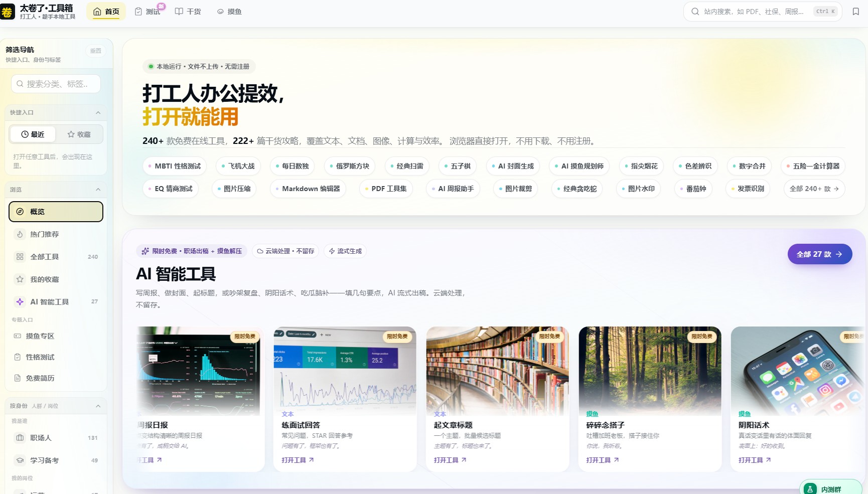Open the MBTI 性格测试 chip

pos(175,166)
